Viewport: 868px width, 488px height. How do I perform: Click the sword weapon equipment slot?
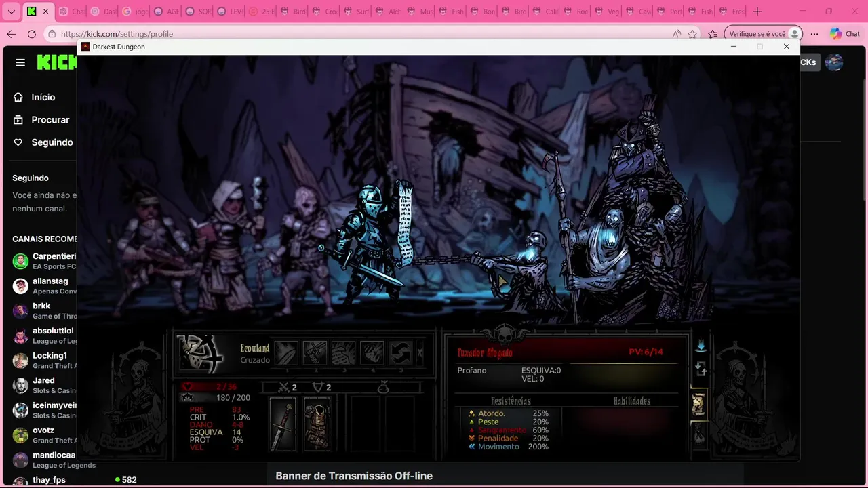(x=283, y=424)
